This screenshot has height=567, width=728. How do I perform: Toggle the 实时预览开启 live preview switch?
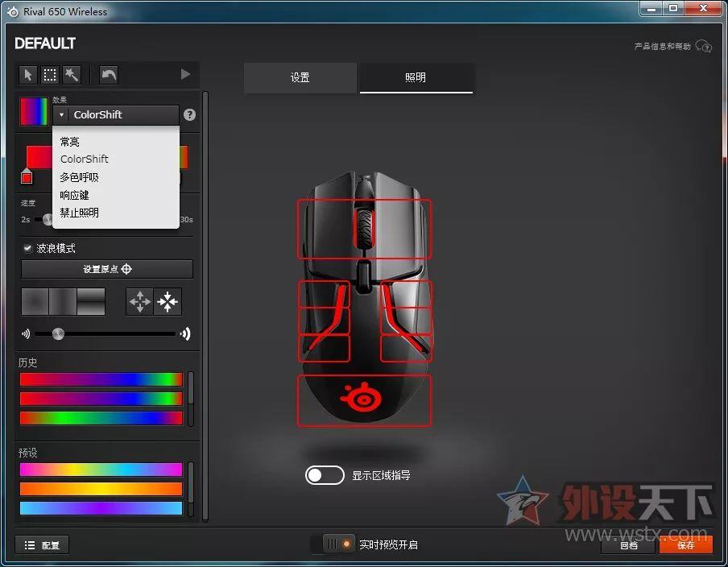[x=333, y=544]
